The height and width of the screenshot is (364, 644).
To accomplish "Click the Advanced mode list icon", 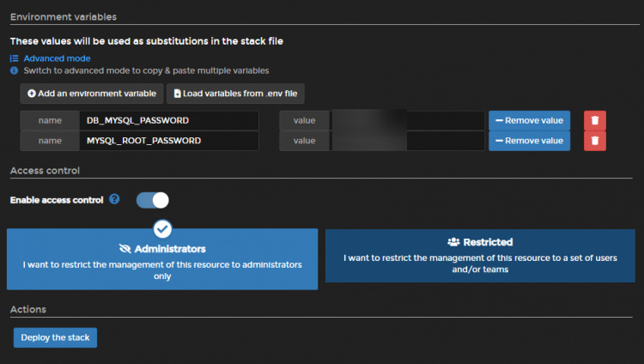I will pos(14,58).
